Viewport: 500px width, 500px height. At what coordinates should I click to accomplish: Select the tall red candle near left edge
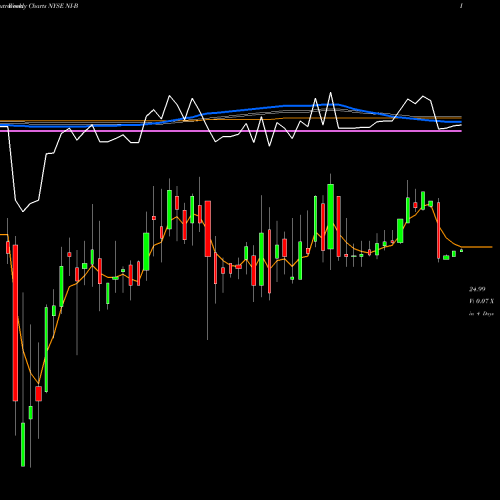(x=15, y=323)
